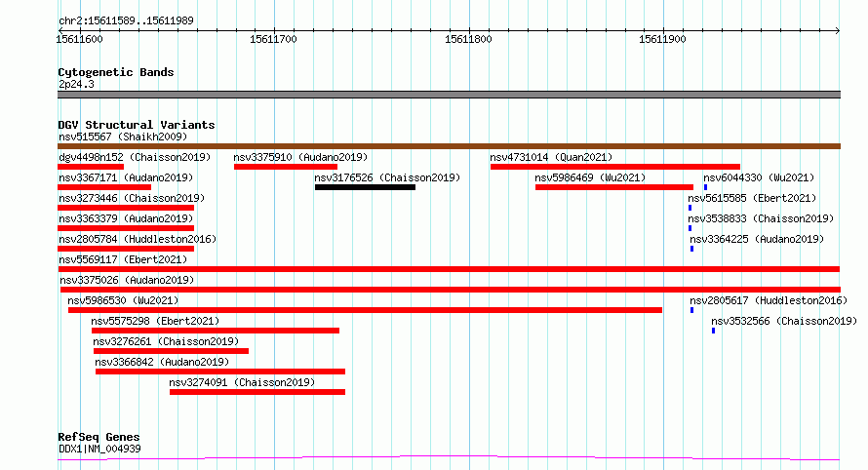Select the brown nsv515567 variant bar
This screenshot has width=868, height=470.
pyautogui.click(x=449, y=146)
